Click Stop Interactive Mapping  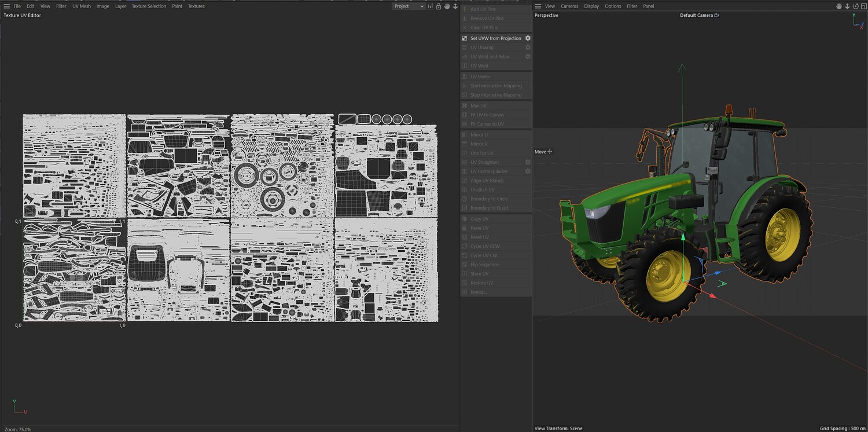point(496,95)
